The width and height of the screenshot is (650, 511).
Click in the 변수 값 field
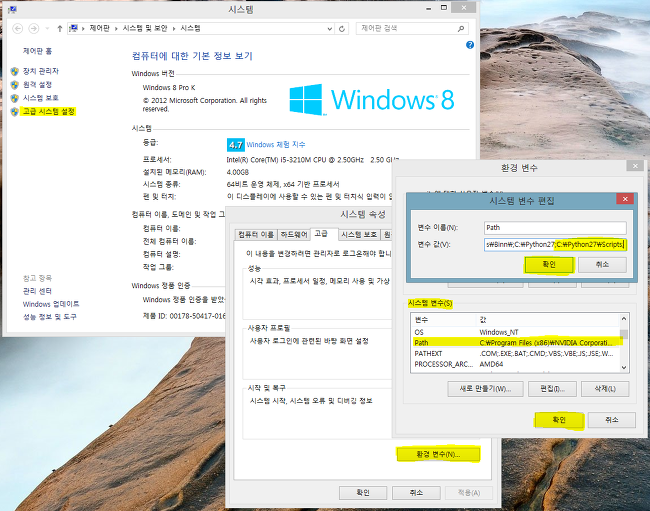(555, 245)
